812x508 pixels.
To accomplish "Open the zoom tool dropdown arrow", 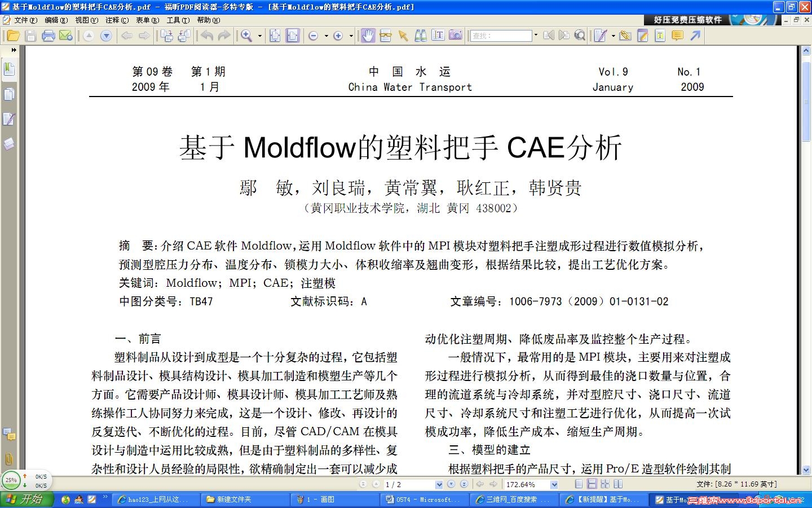I will point(260,36).
